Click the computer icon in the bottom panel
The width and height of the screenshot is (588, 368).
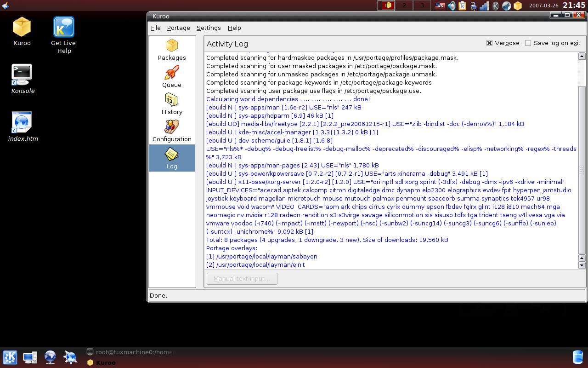click(30, 357)
